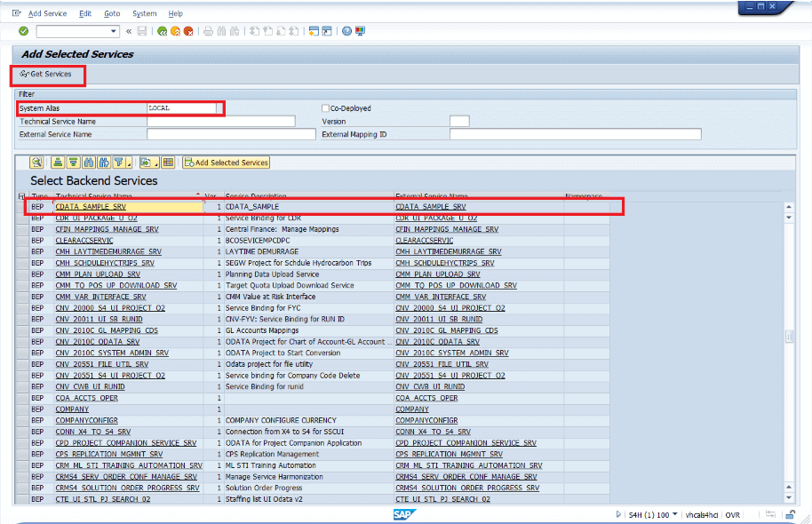Image resolution: width=812 pixels, height=524 pixels.
Task: Select the CDATA_SAMPLE_SRV row selector
Action: point(22,207)
